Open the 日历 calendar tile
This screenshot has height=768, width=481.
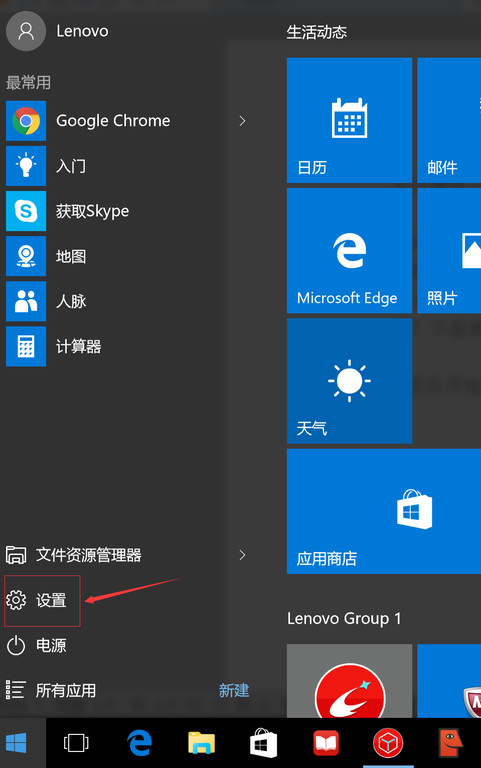(x=349, y=120)
